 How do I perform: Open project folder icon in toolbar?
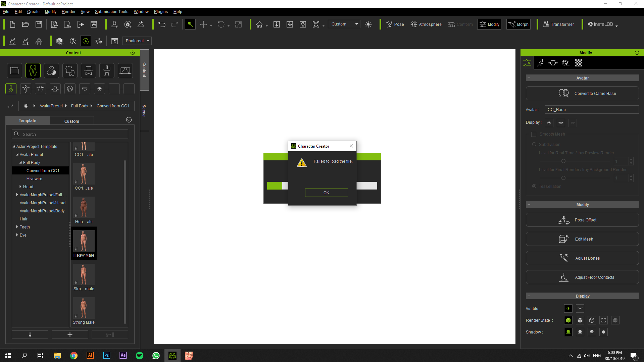[x=26, y=24]
